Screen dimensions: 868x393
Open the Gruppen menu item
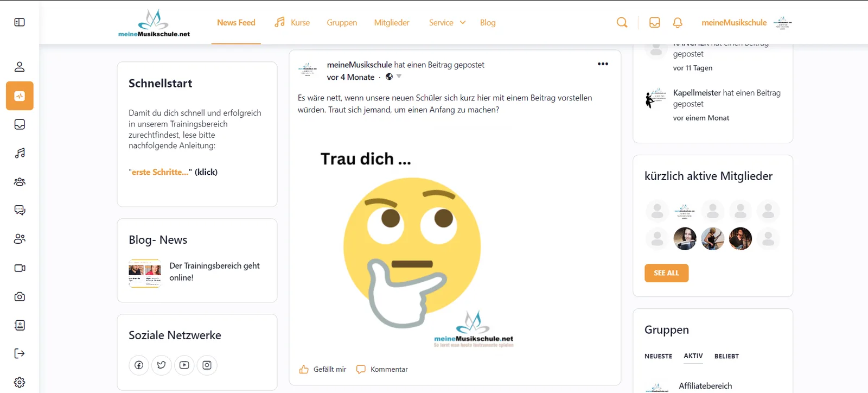tap(342, 22)
